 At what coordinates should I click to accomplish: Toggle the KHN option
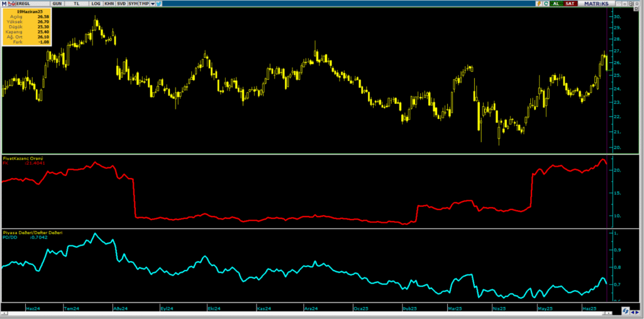click(x=109, y=4)
